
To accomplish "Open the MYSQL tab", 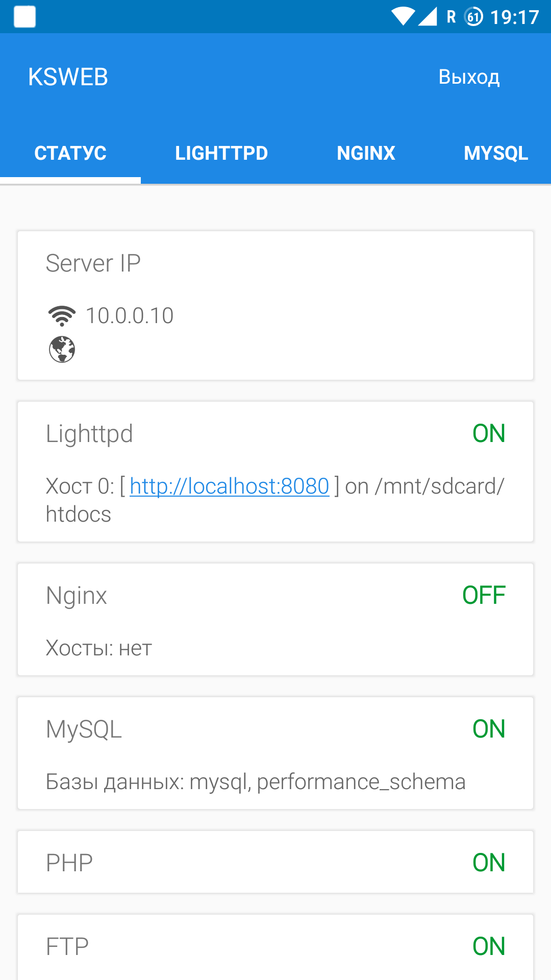I will (495, 153).
